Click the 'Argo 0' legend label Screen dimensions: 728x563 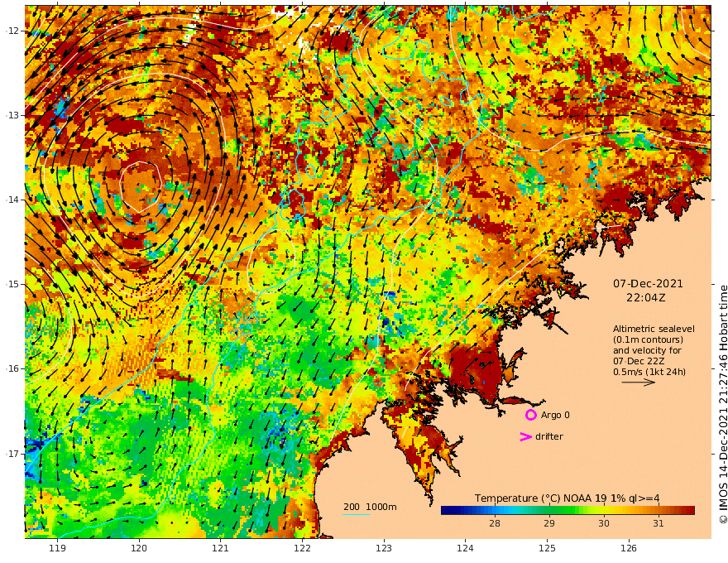pos(555,415)
